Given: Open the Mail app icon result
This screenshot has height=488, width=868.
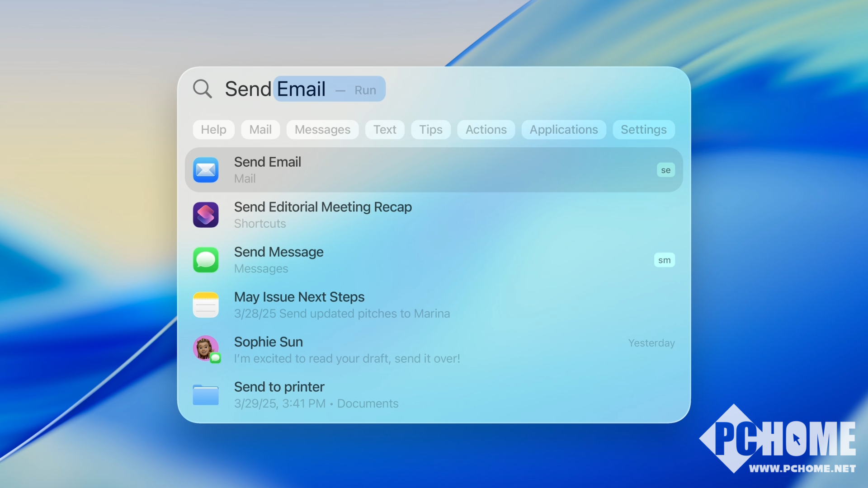Looking at the screenshot, I should point(206,170).
